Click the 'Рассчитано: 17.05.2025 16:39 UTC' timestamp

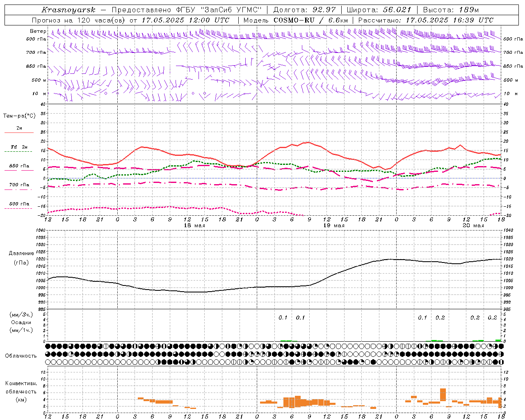pyautogui.click(x=426, y=20)
